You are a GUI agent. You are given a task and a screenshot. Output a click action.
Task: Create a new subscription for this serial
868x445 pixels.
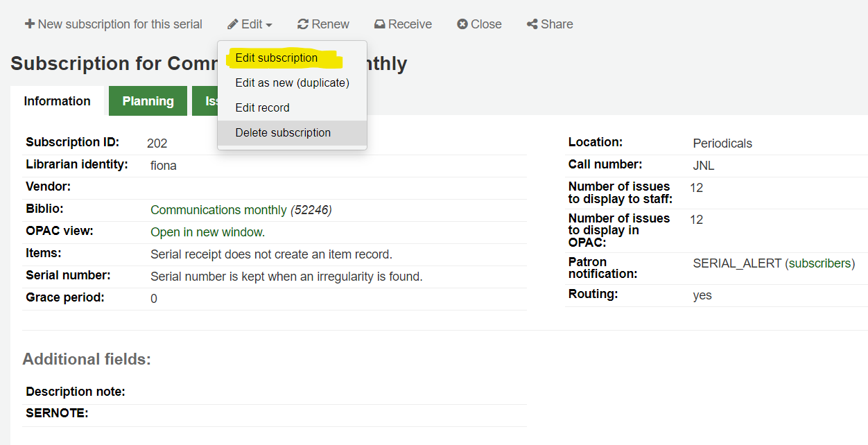113,24
